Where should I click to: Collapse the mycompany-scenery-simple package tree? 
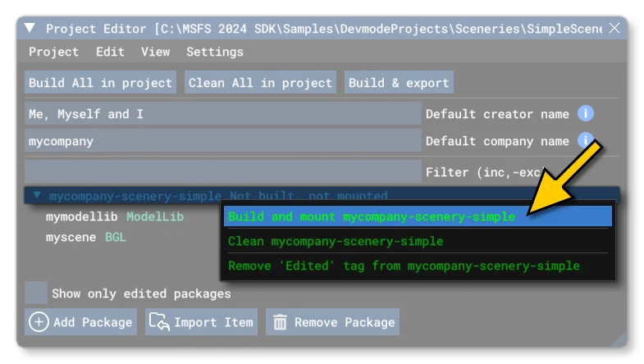click(x=37, y=195)
